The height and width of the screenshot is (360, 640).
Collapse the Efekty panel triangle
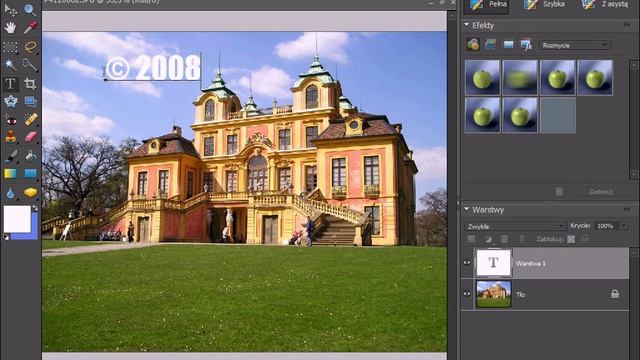(467, 25)
